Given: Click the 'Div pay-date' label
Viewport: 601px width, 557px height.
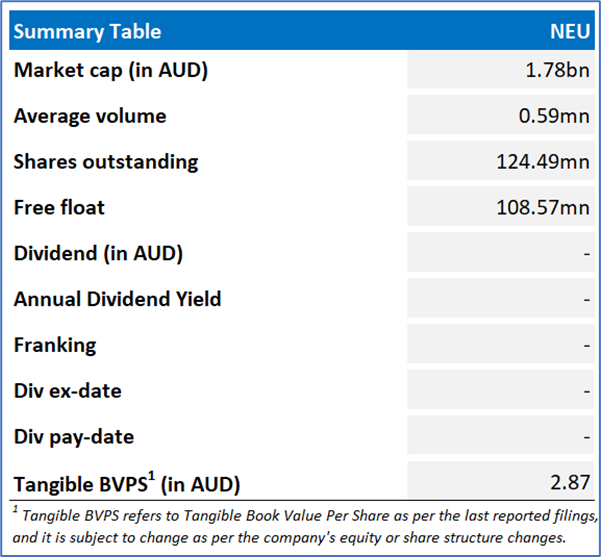Looking at the screenshot, I should 74,437.
